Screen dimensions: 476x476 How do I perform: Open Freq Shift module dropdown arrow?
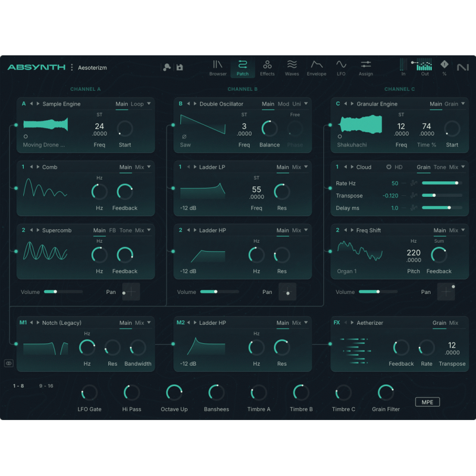(463, 230)
